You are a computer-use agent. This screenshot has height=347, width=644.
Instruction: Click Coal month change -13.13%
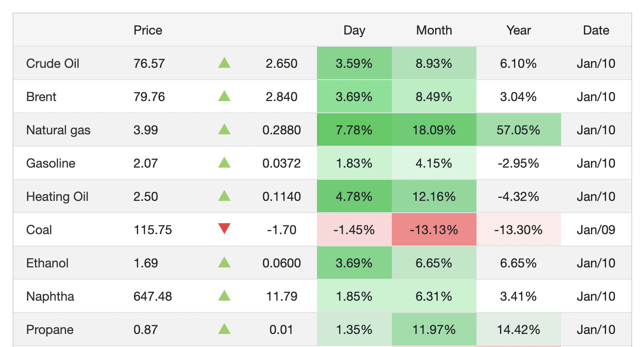434,230
